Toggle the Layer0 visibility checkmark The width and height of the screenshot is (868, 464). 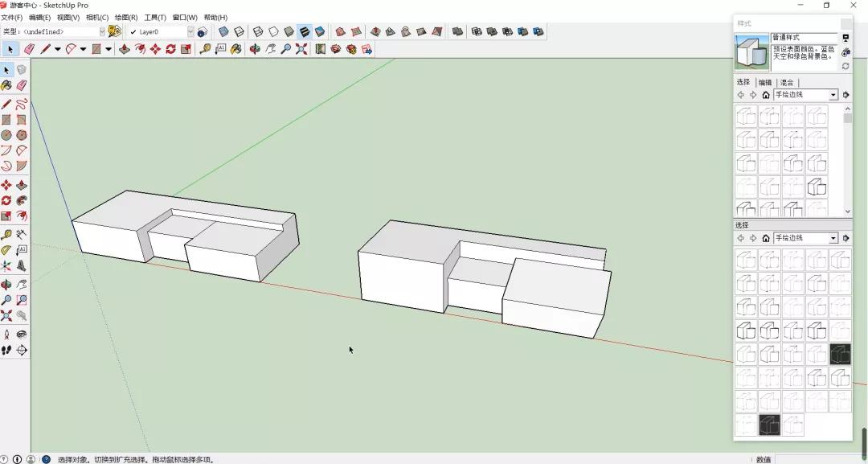click(133, 32)
